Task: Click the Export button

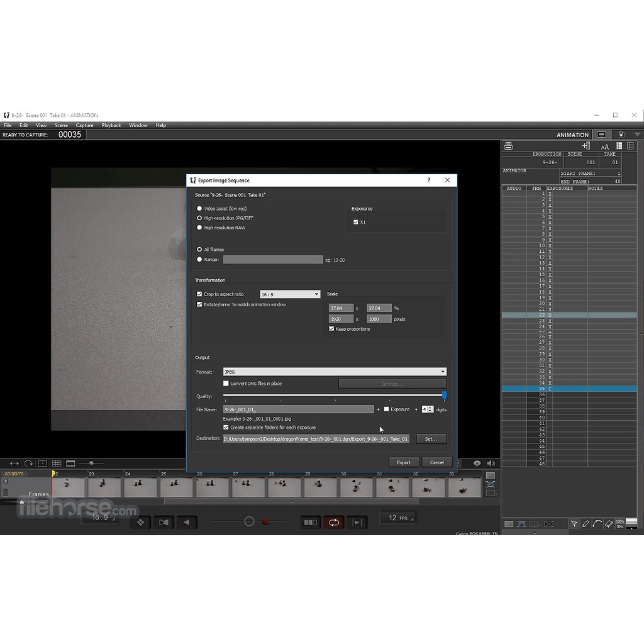Action: (403, 462)
